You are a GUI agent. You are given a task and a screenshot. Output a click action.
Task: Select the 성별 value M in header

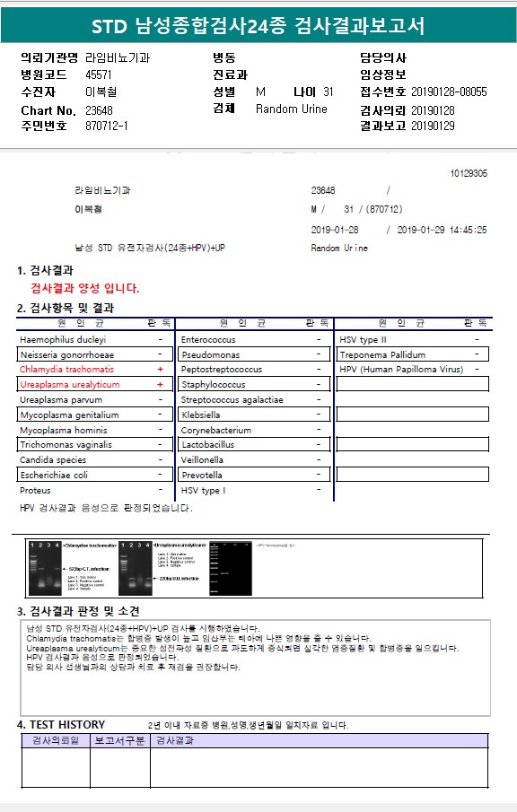(x=260, y=92)
